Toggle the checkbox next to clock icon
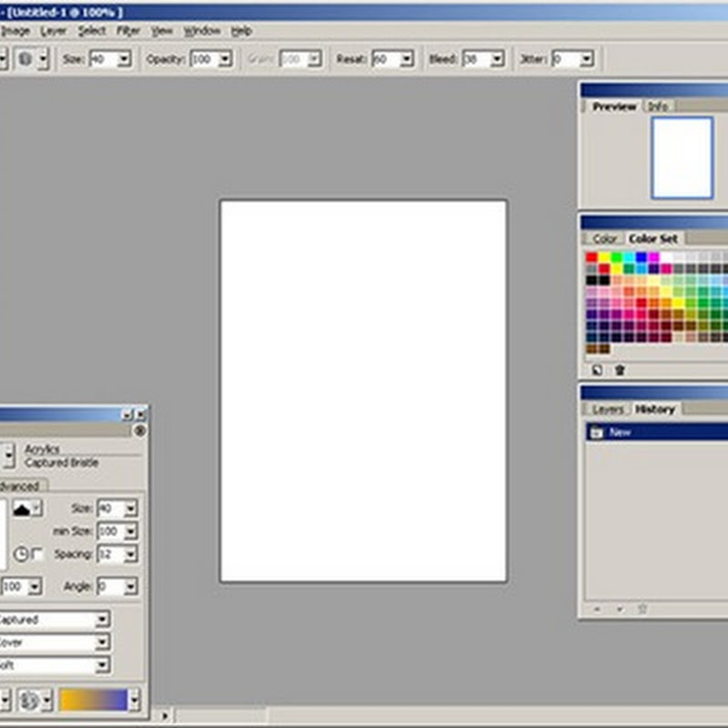The height and width of the screenshot is (728, 728). [37, 554]
